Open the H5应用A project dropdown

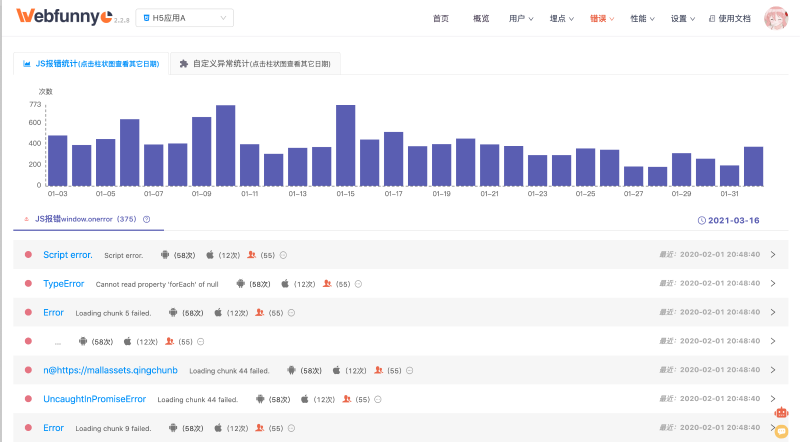point(184,18)
